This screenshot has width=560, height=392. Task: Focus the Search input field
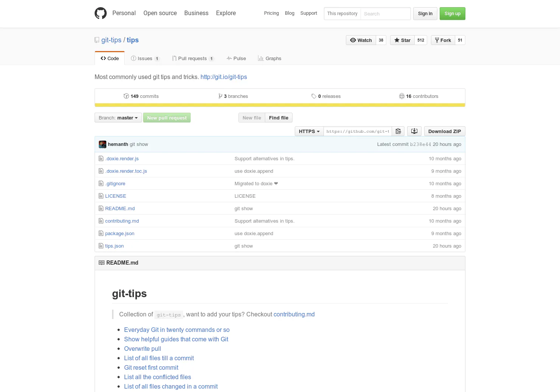(386, 14)
